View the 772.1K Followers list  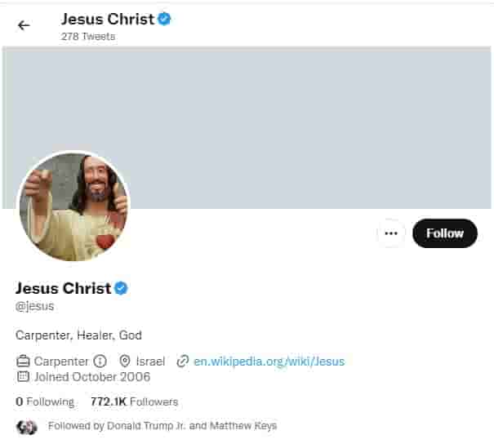point(134,401)
